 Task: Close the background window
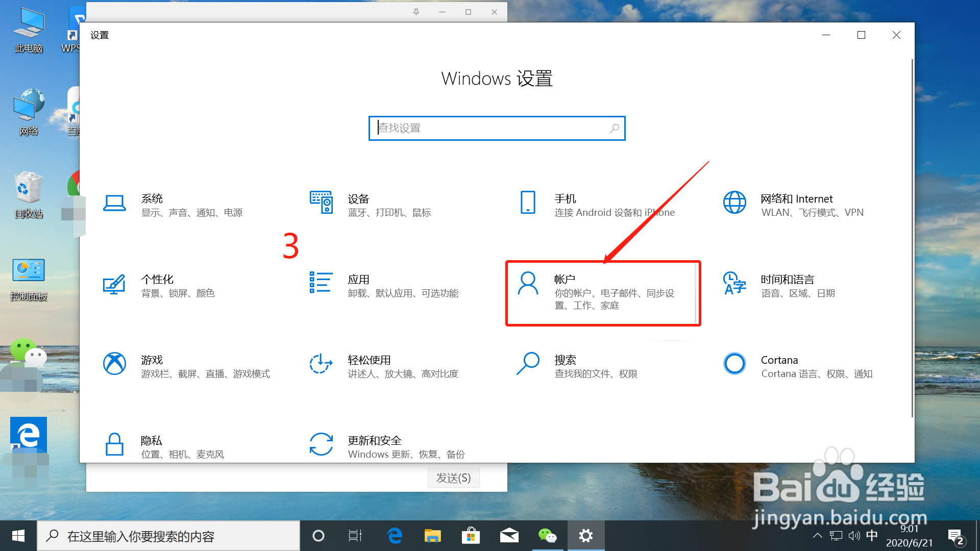(x=494, y=12)
